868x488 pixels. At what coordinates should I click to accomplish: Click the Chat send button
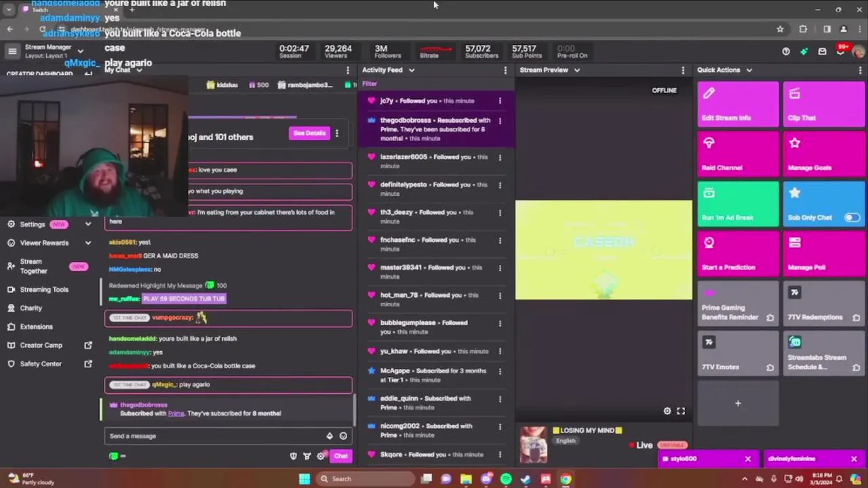coord(340,456)
